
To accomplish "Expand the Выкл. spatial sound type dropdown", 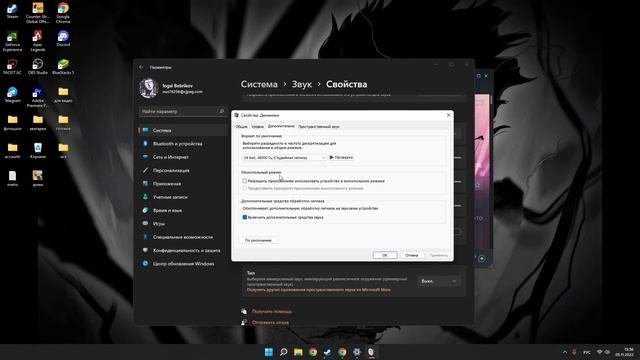I will (x=438, y=281).
